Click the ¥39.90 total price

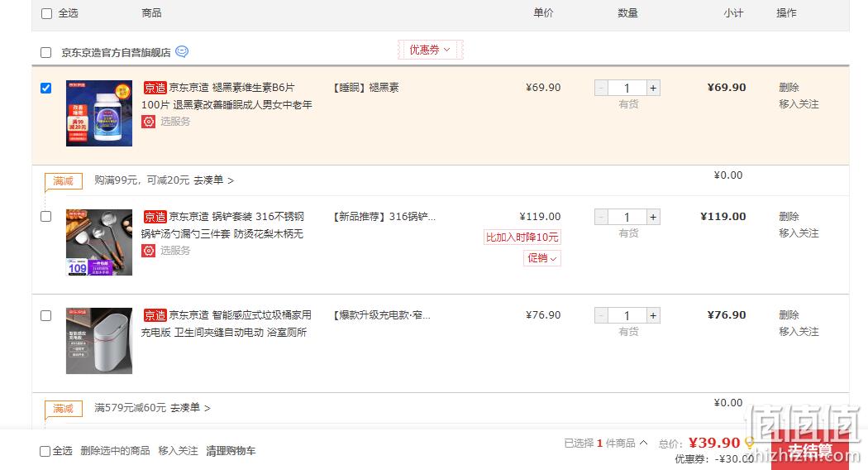(714, 443)
